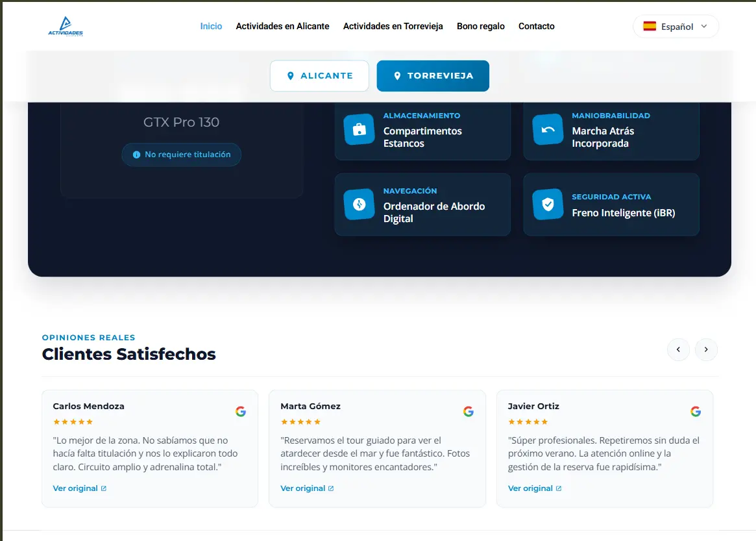The image size is (756, 541).
Task: Click the Torrevieja map pin icon
Action: 397,76
